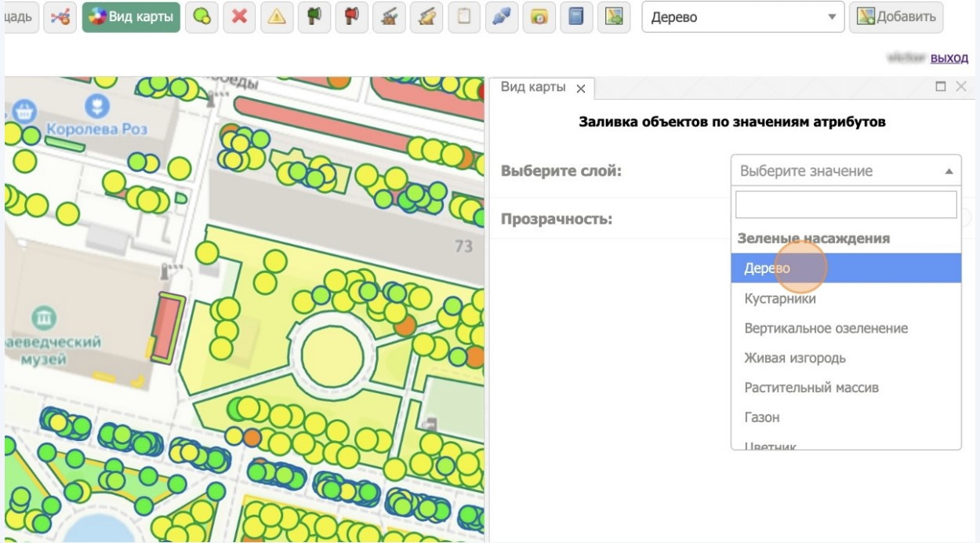Image resolution: width=980 pixels, height=543 pixels.
Task: Collapse the Выберите значение layer dropdown
Action: click(846, 170)
